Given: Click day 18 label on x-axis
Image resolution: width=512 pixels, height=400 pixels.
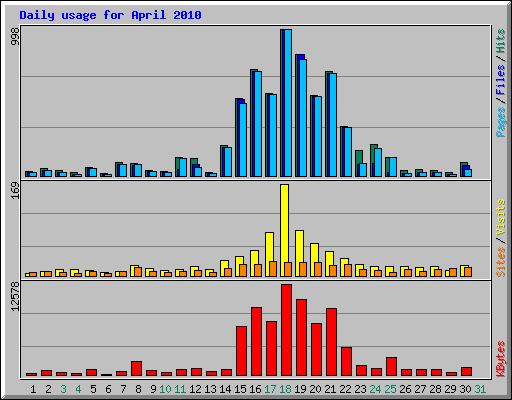Looking at the screenshot, I should [x=285, y=389].
